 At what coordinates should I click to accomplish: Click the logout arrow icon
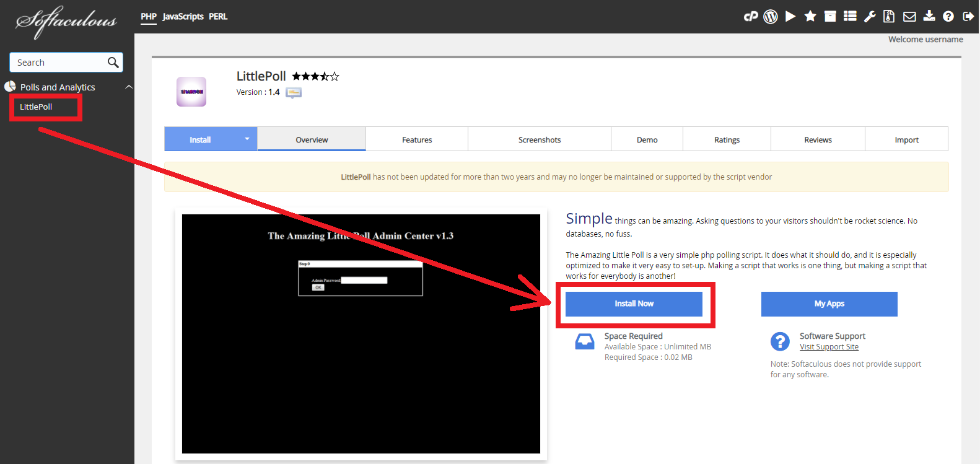968,17
